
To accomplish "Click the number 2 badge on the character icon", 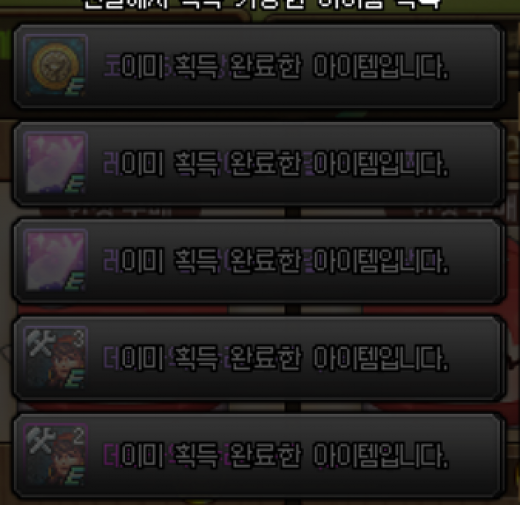I will coord(78,436).
